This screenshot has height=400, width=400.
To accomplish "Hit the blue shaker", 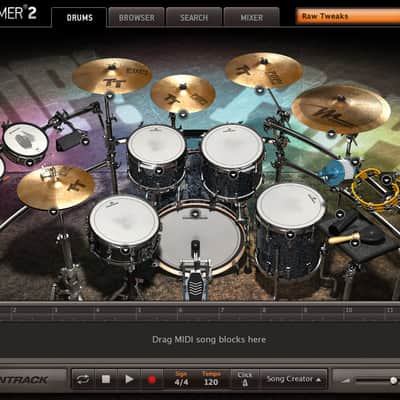I will [336, 172].
